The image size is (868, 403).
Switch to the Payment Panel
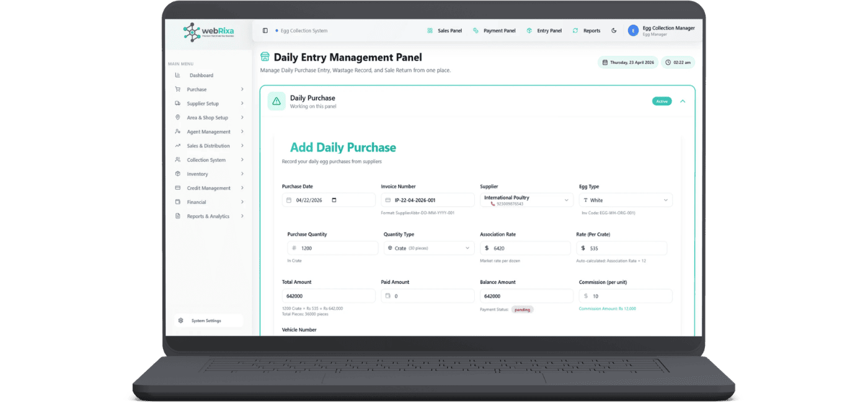click(494, 30)
